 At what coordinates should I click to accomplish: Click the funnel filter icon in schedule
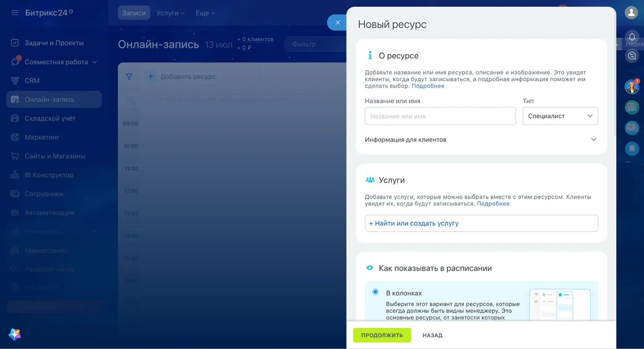pos(129,77)
